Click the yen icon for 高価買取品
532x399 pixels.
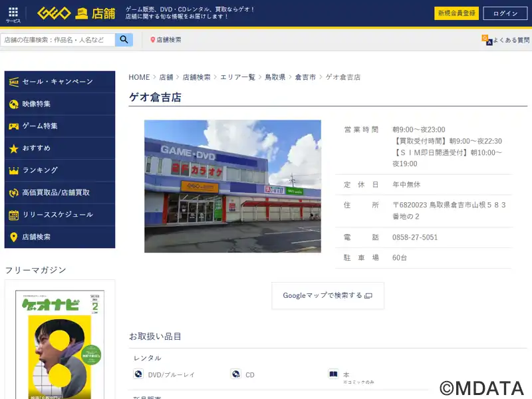click(13, 193)
